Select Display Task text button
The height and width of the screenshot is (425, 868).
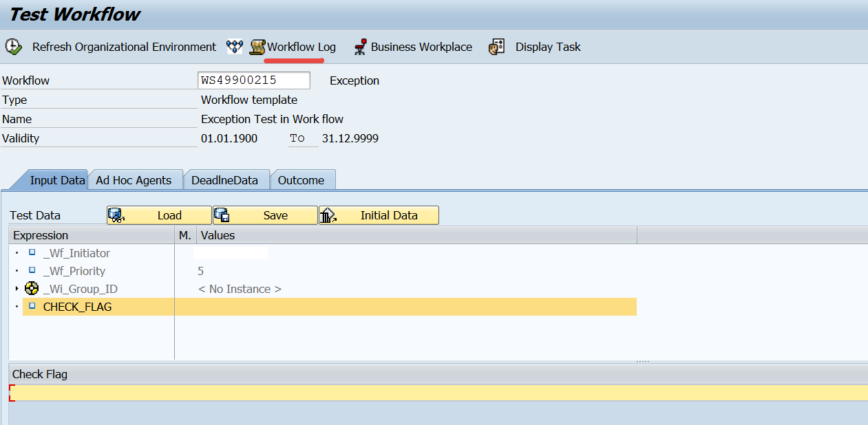548,47
